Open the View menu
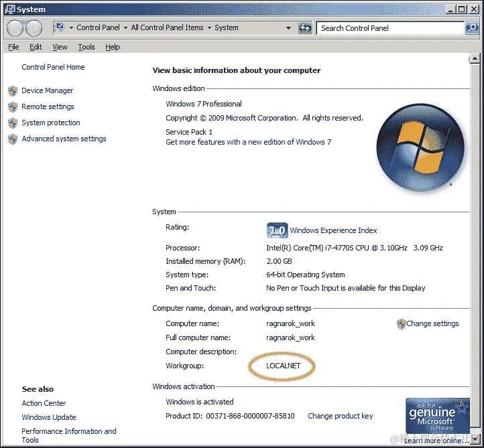The width and height of the screenshot is (484, 448). (x=60, y=47)
